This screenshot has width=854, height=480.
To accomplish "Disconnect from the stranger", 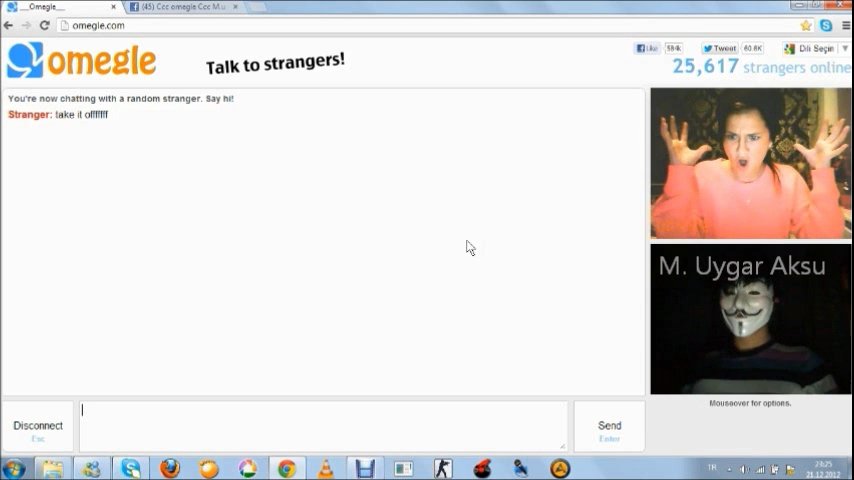I will coord(38,427).
